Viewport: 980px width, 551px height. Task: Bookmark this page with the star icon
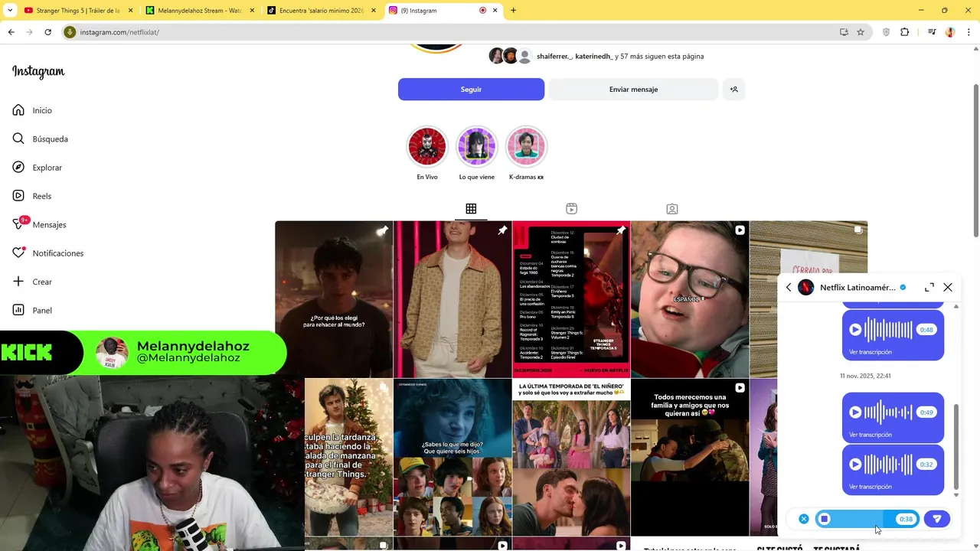coord(861,32)
